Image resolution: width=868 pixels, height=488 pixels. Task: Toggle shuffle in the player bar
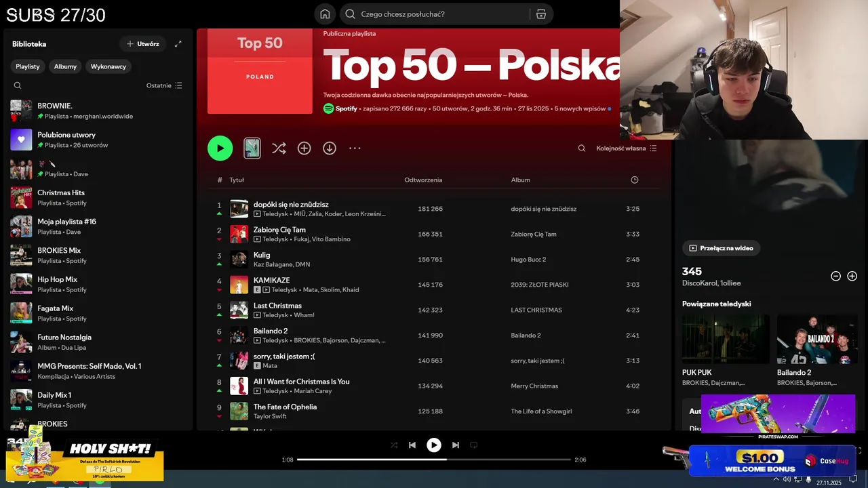point(394,445)
